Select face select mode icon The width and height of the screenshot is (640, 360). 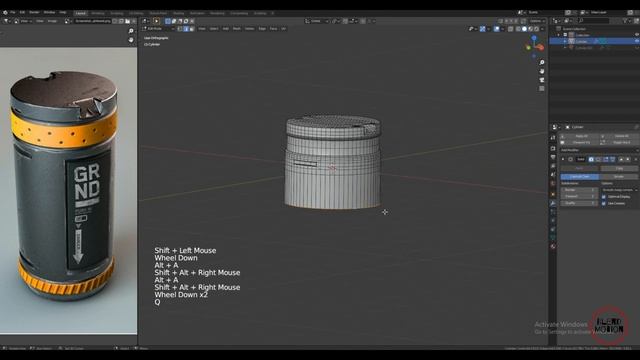click(192, 29)
